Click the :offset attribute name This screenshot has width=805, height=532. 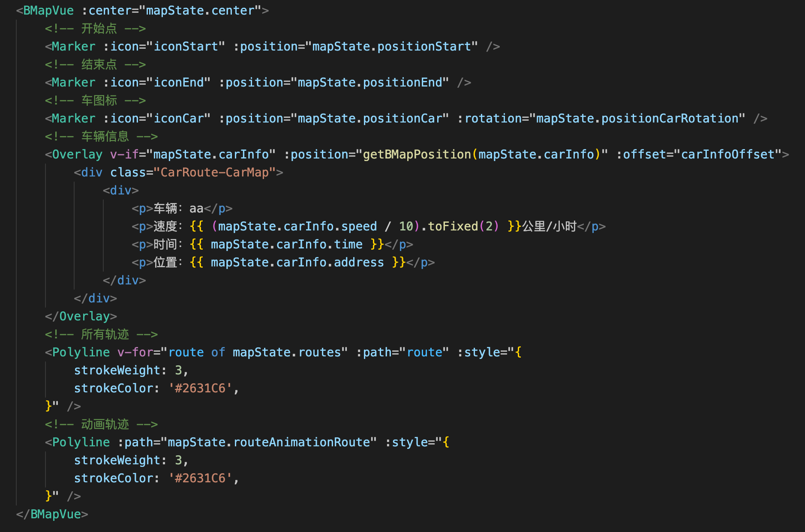pos(641,154)
